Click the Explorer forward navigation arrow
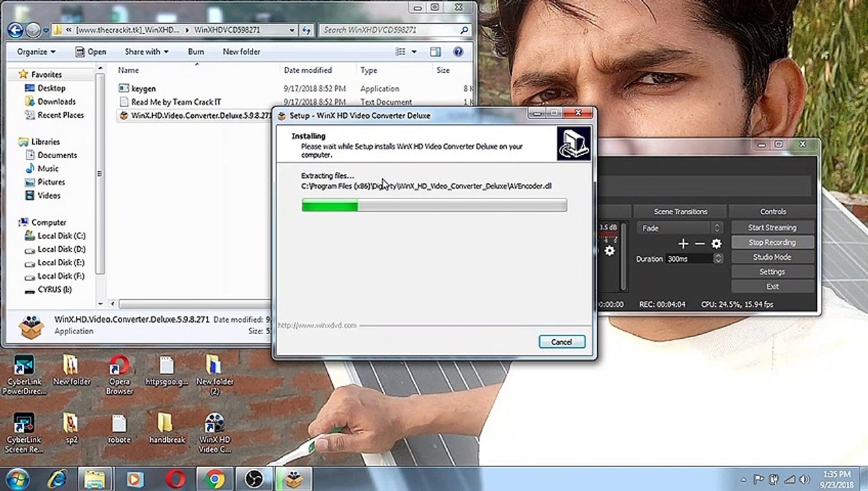 point(33,30)
